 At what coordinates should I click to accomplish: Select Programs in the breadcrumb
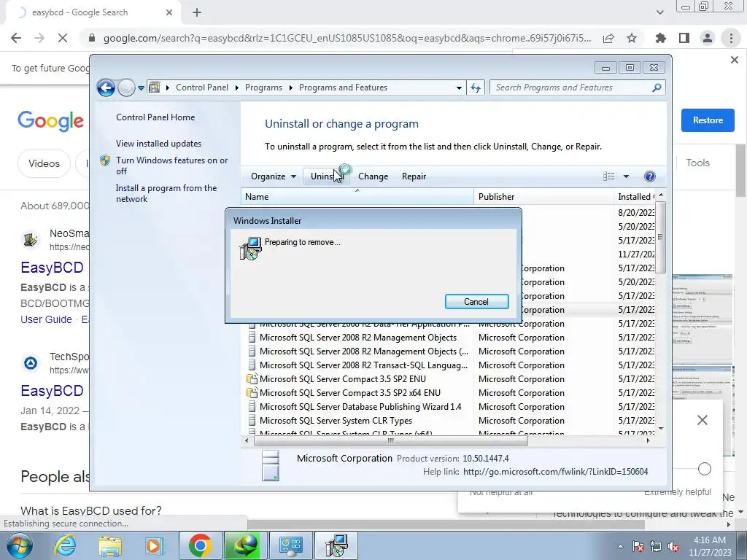pyautogui.click(x=263, y=87)
